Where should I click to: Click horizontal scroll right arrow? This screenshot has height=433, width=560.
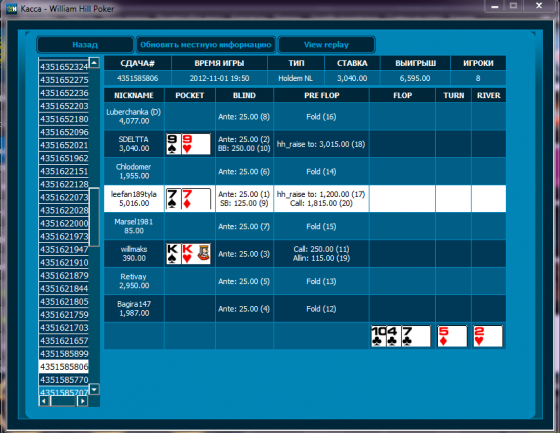pos(82,401)
